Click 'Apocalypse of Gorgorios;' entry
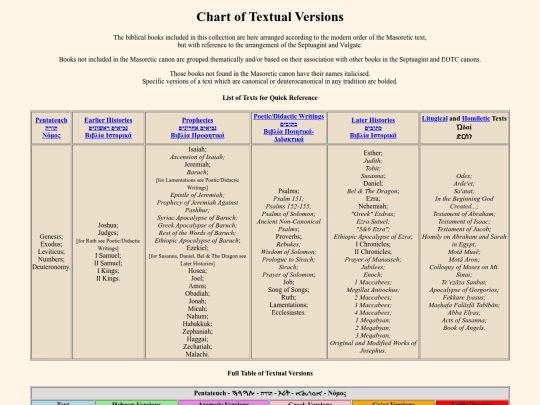The width and height of the screenshot is (540, 405). tap(464, 290)
